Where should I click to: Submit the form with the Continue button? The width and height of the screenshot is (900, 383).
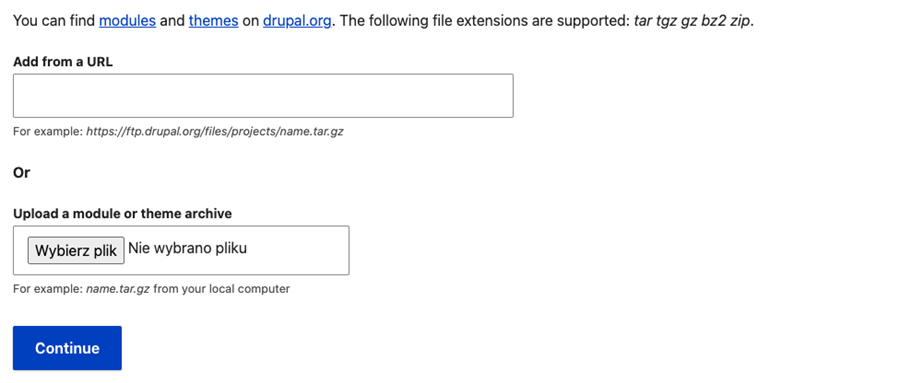tap(67, 348)
